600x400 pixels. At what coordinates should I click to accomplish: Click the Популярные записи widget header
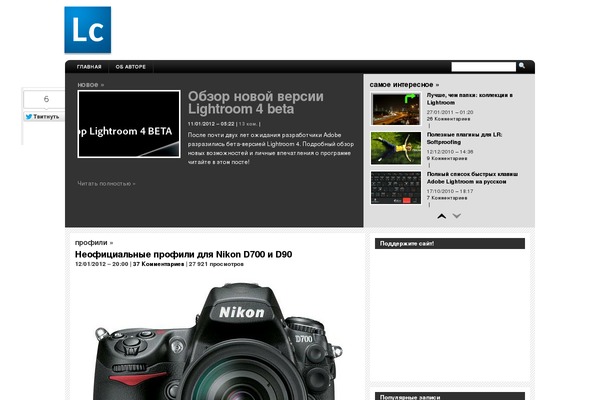(450, 397)
